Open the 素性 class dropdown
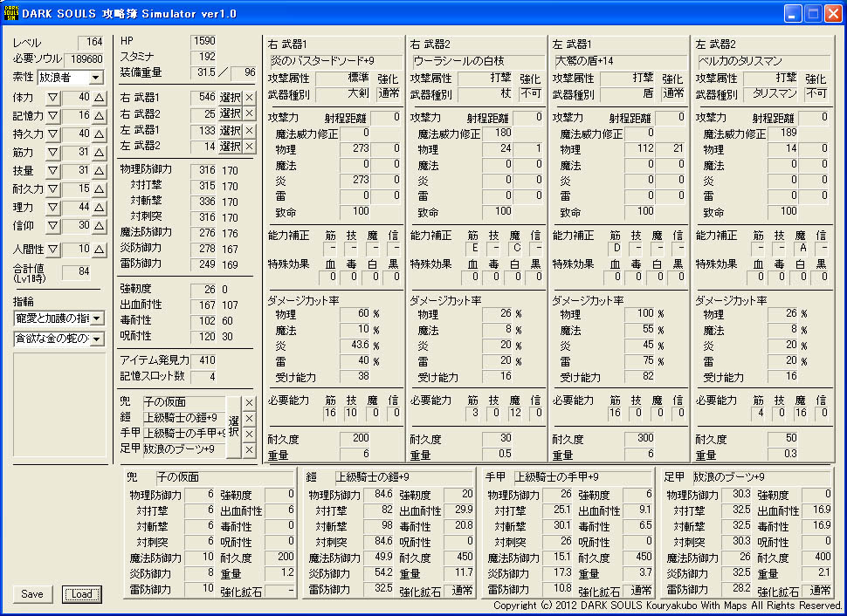Image resolution: width=847 pixels, height=616 pixels. coord(95,77)
